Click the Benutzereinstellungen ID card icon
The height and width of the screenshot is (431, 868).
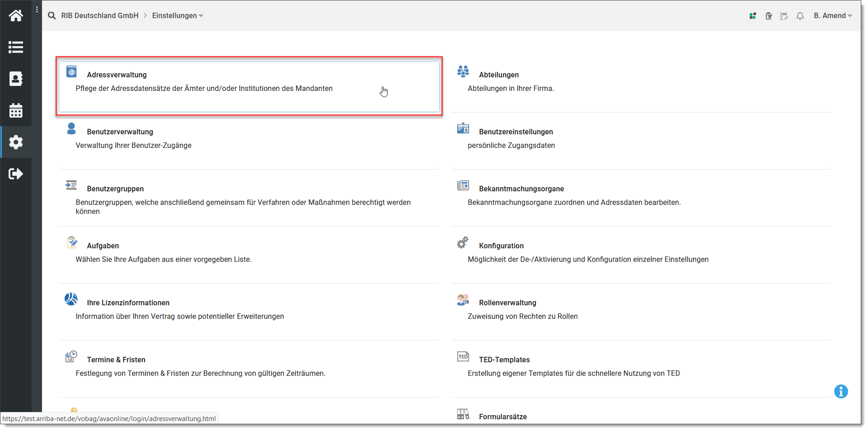pyautogui.click(x=463, y=128)
